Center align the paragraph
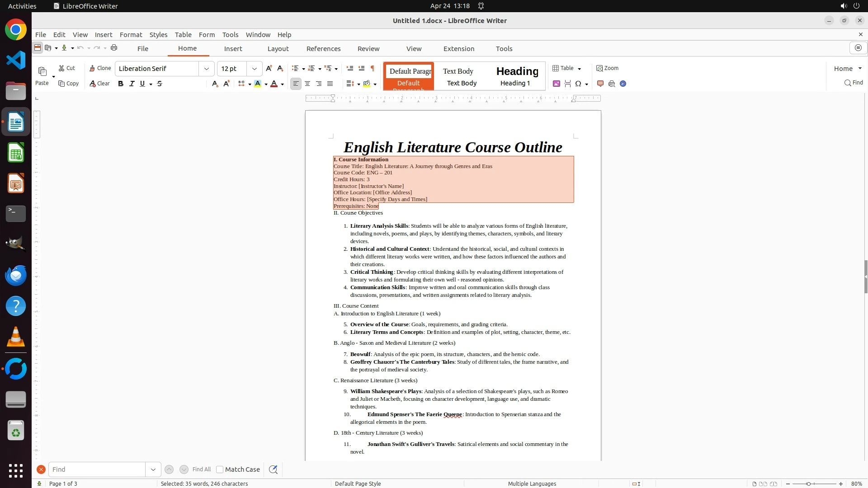The width and height of the screenshot is (868, 488). click(307, 84)
